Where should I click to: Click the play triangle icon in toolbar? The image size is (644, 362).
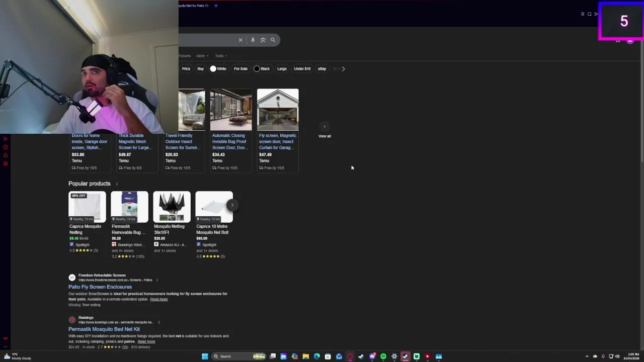click(596, 14)
